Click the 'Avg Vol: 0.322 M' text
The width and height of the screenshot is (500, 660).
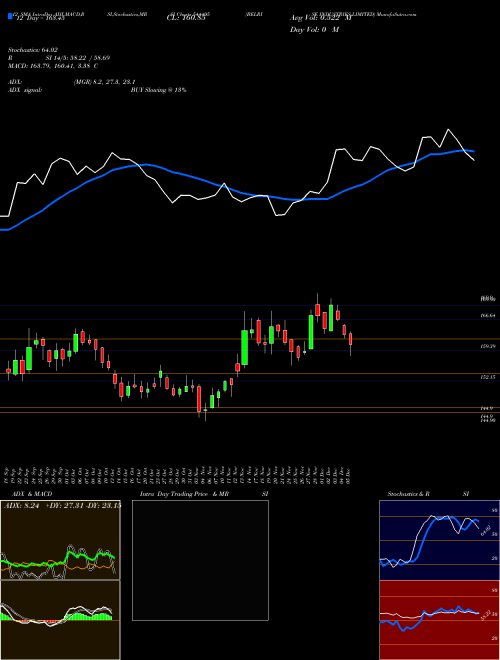(321, 18)
